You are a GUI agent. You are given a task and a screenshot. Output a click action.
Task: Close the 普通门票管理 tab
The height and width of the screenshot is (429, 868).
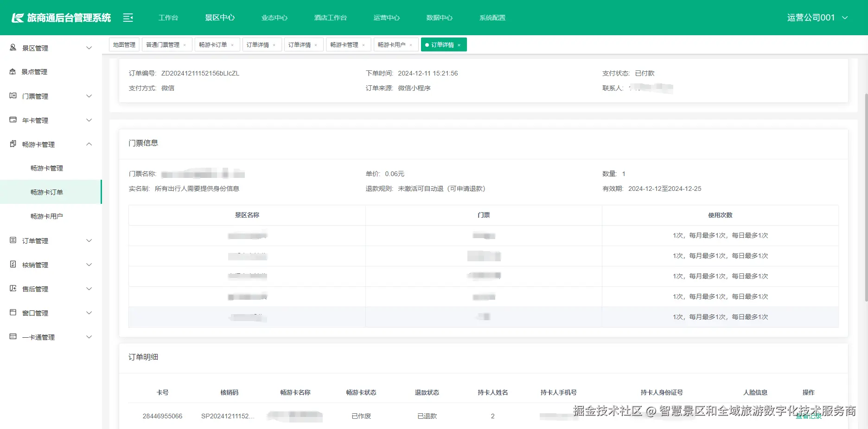(x=185, y=44)
